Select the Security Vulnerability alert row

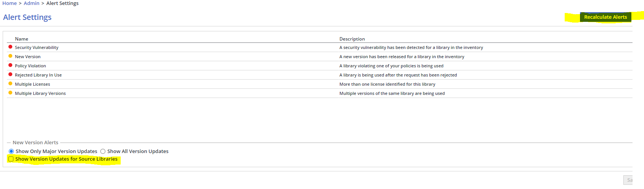point(37,47)
